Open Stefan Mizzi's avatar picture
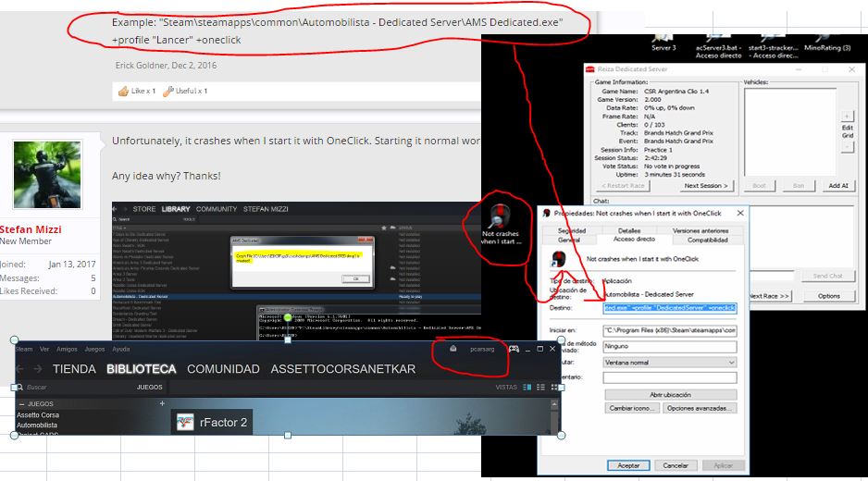Screen dimensions: 868x481 coord(47,174)
